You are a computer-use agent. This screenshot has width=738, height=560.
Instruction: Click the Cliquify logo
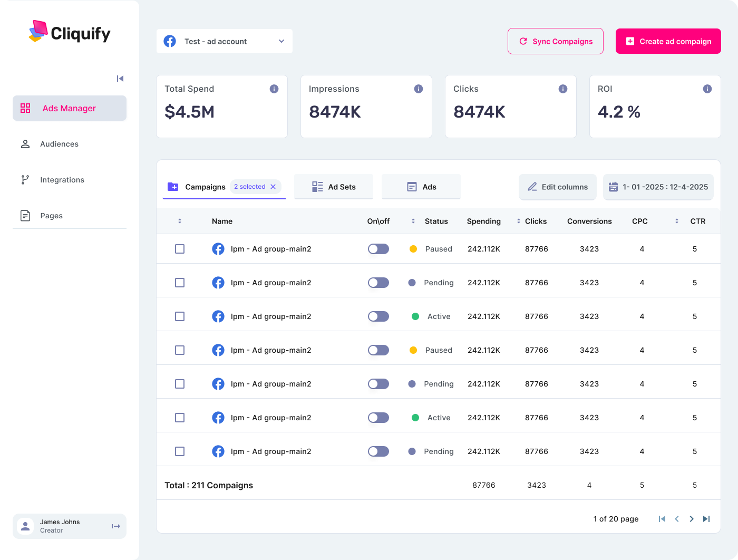[x=70, y=33]
